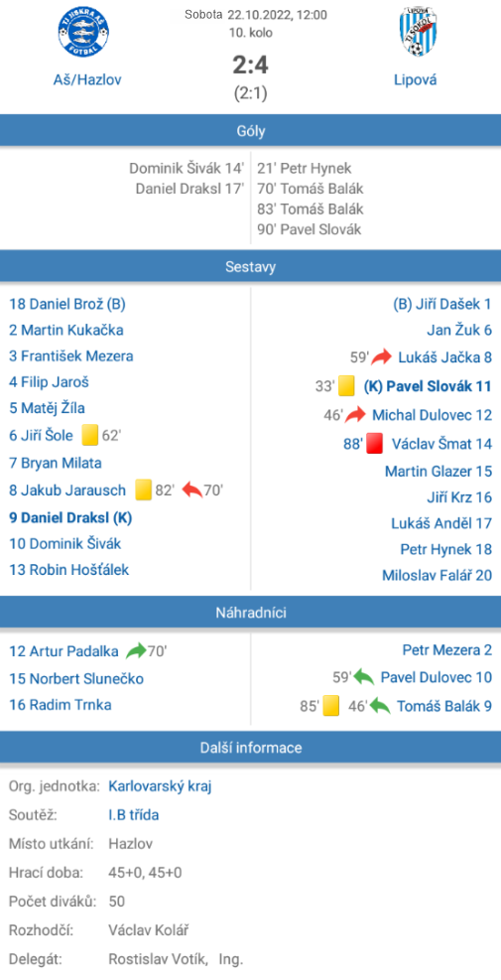This screenshot has width=501, height=980.
Task: Click yellow card icon next to Jiří Šole
Action: click(x=91, y=435)
